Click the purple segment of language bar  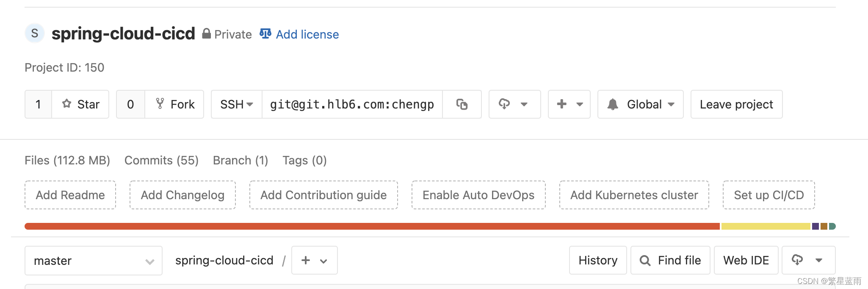pyautogui.click(x=815, y=226)
